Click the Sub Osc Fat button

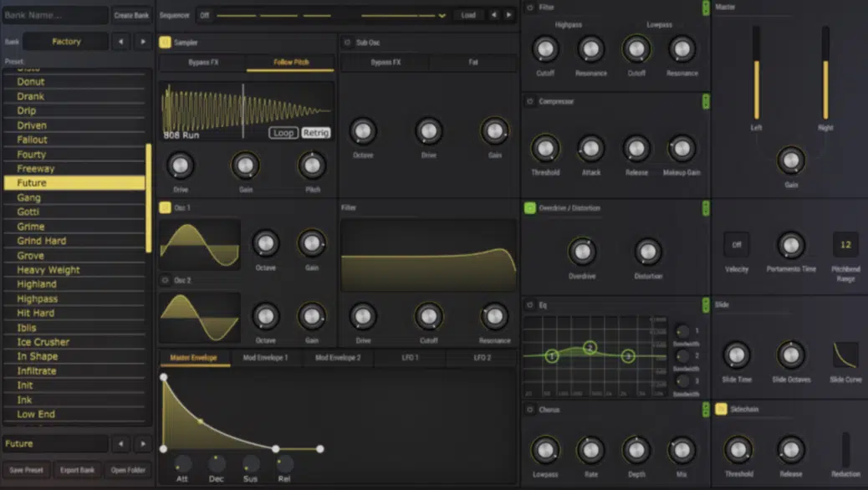(x=473, y=63)
